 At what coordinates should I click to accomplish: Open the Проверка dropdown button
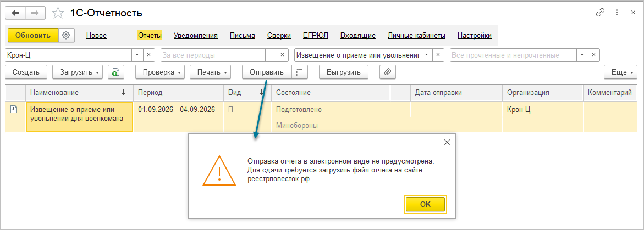[x=160, y=72]
